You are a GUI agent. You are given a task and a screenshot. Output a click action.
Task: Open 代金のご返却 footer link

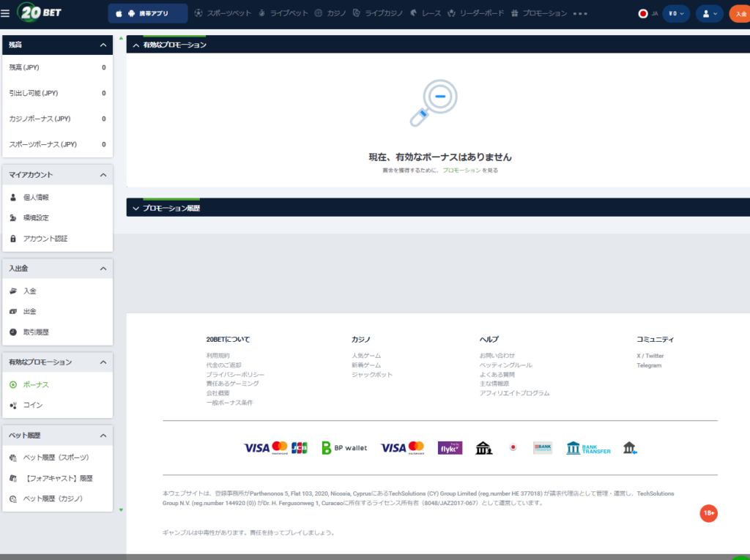(223, 365)
